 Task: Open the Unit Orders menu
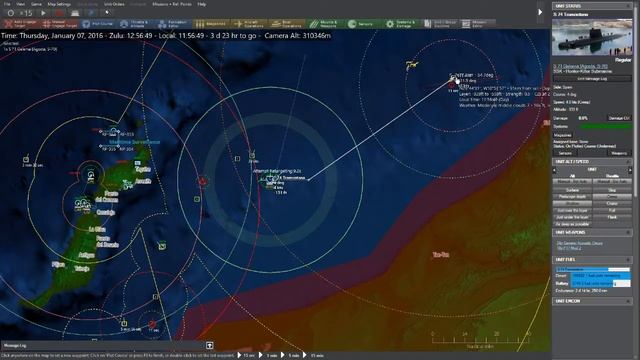[x=114, y=4]
